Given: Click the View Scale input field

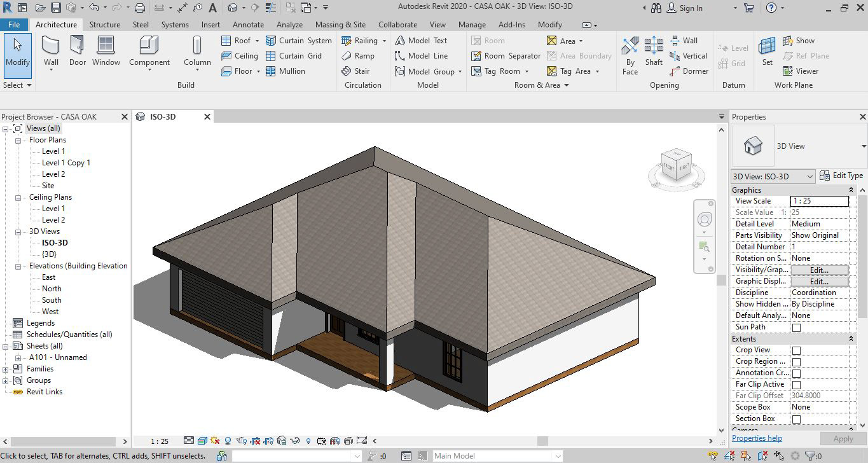Looking at the screenshot, I should [x=819, y=201].
